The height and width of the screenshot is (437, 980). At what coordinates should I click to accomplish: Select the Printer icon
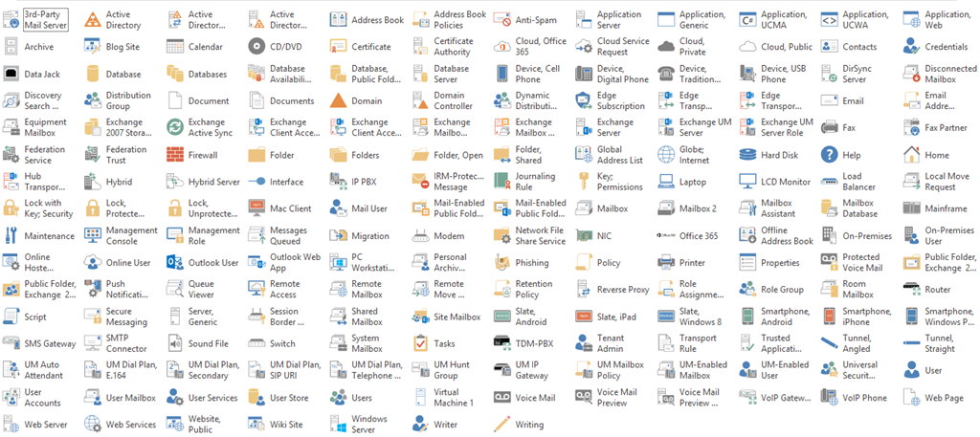click(666, 263)
